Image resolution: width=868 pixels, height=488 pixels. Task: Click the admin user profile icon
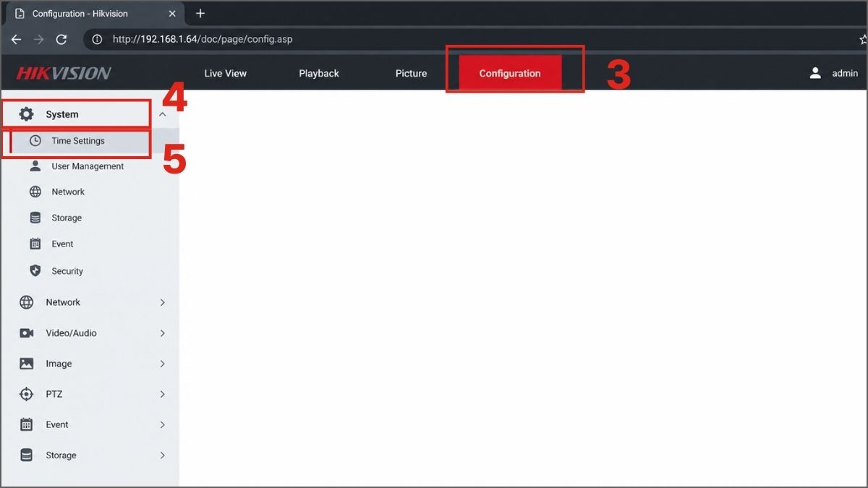coord(816,73)
